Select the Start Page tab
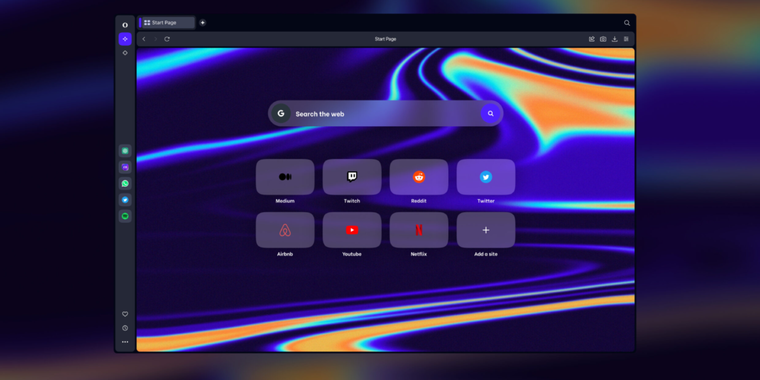This screenshot has width=760, height=380. [167, 23]
